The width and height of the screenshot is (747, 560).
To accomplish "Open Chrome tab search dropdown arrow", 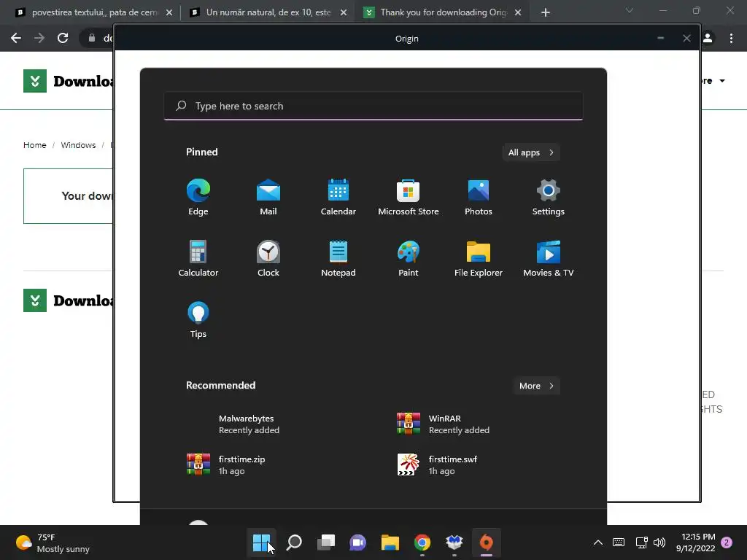I will tap(630, 10).
